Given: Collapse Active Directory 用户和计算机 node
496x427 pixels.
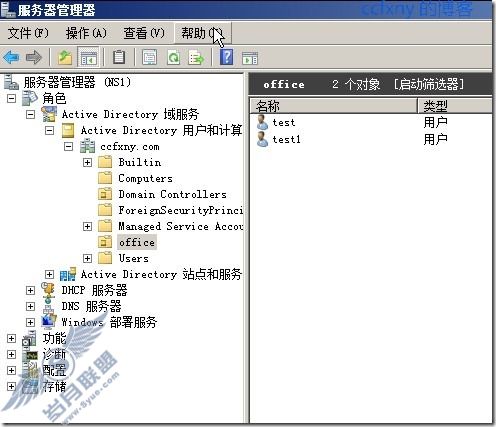Looking at the screenshot, I should click(49, 130).
